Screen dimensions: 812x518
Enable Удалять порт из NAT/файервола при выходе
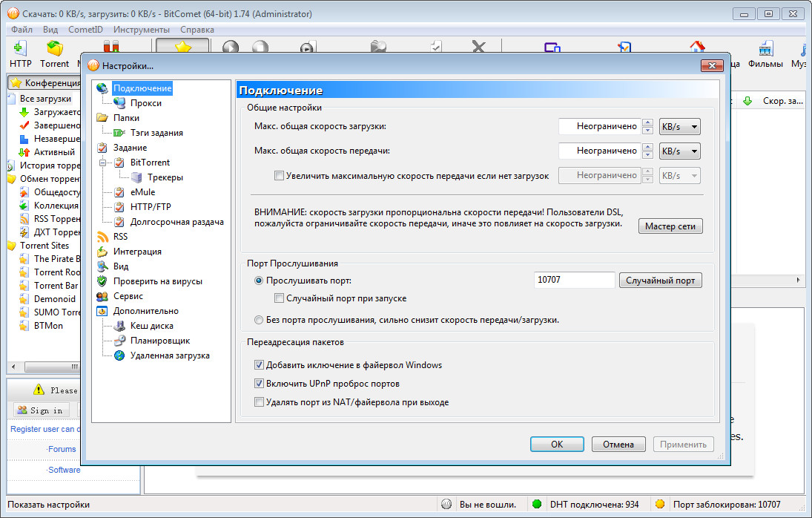click(x=259, y=402)
